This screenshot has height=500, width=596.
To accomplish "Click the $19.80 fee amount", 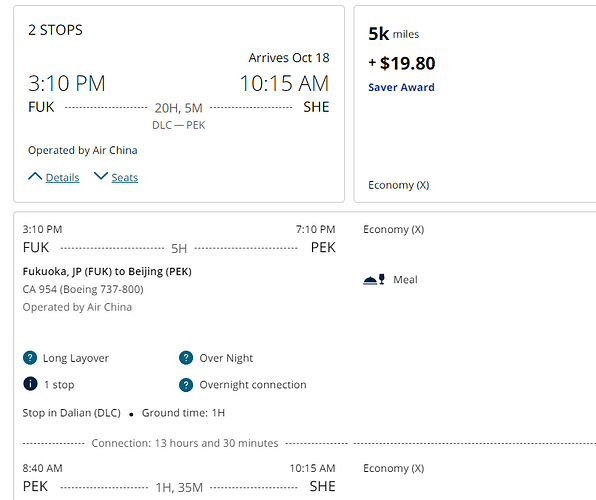I will (407, 63).
